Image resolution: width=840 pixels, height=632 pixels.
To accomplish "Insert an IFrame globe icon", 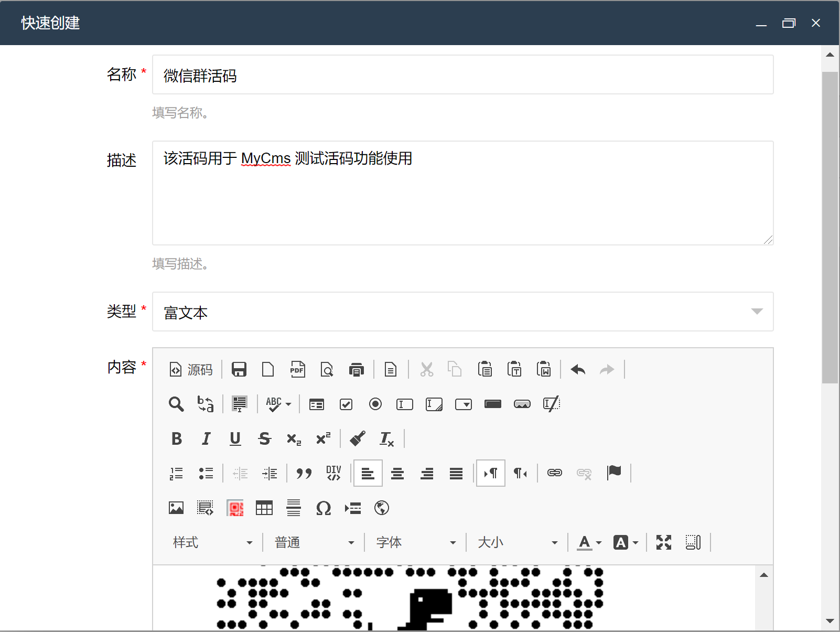I will pos(382,508).
